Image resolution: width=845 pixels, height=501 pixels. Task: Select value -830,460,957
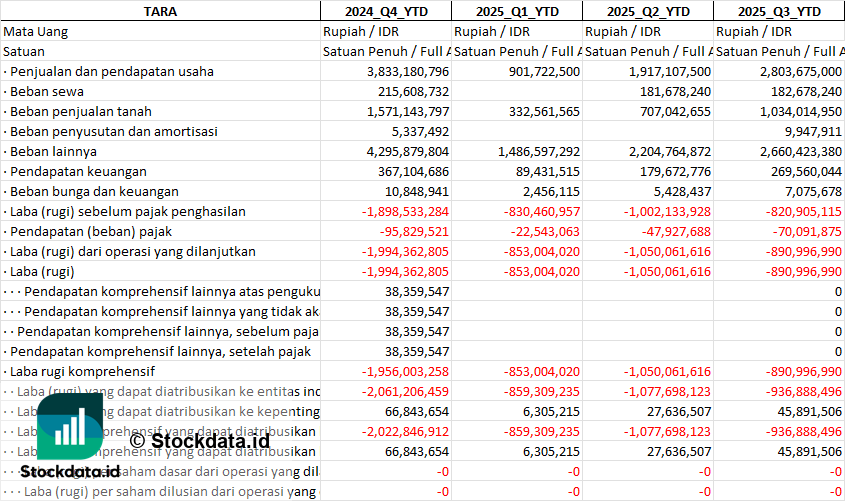click(x=542, y=211)
